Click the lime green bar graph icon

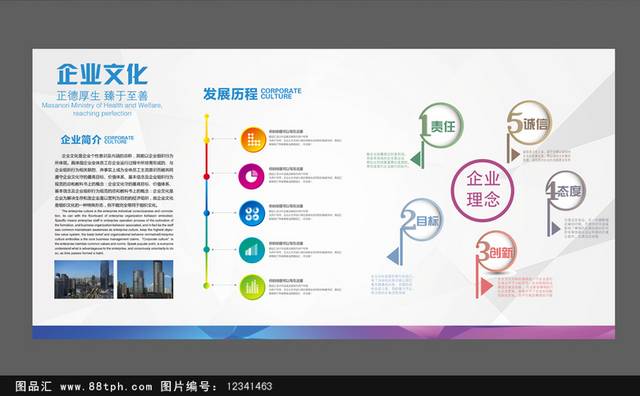coord(252,287)
